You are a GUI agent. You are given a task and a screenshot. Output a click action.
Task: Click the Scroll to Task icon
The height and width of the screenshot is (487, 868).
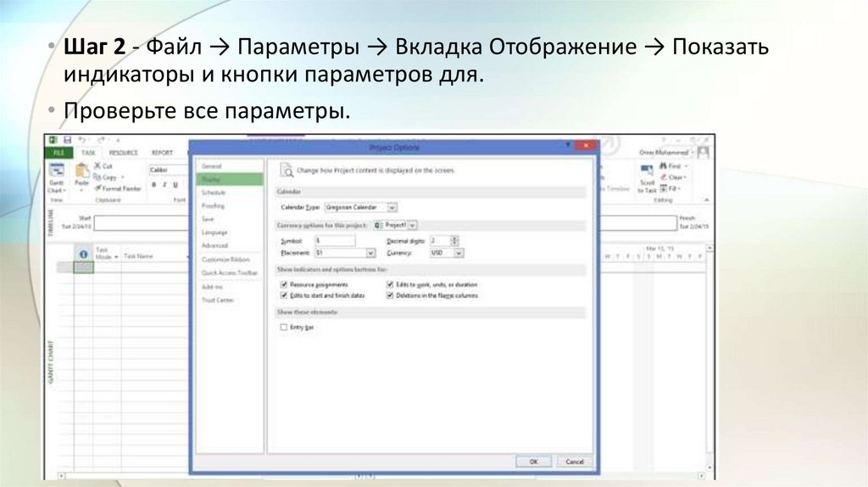pyautogui.click(x=647, y=170)
